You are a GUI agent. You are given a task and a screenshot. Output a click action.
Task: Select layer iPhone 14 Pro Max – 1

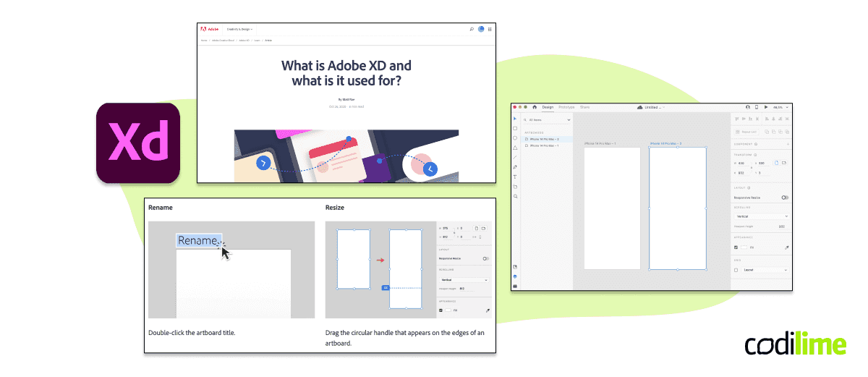point(547,145)
